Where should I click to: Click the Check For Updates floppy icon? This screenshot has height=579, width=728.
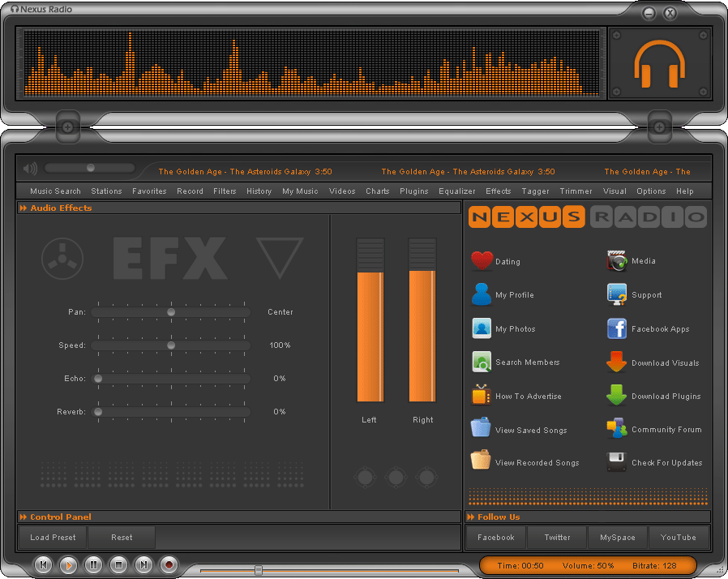617,461
